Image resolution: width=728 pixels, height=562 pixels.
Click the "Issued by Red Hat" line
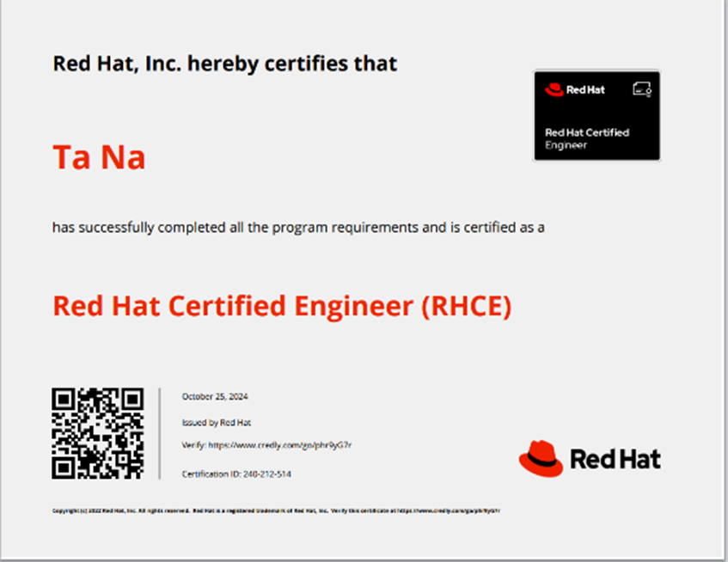tap(217, 422)
